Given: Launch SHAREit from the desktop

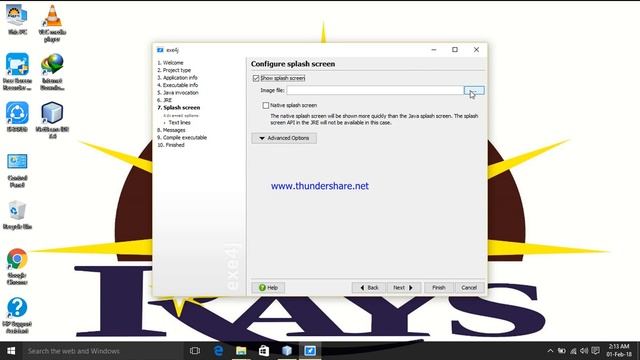Looking at the screenshot, I should tap(17, 117).
